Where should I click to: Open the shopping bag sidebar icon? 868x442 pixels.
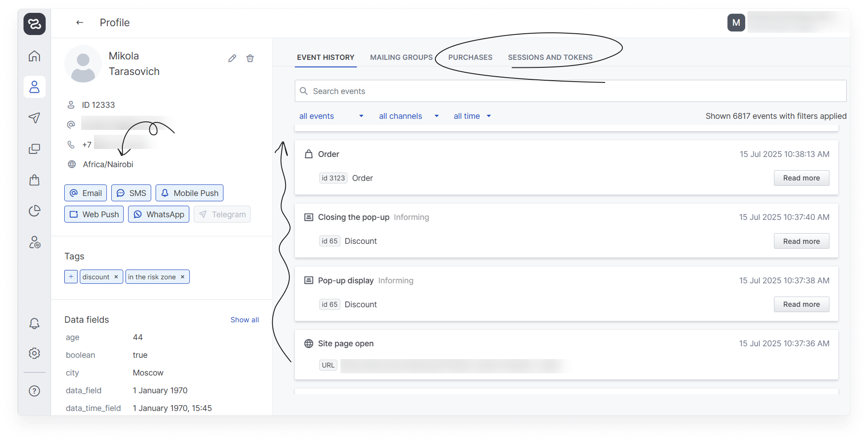pos(35,180)
